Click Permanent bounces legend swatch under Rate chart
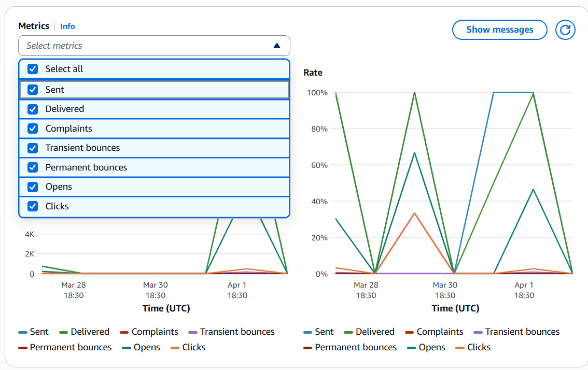Image resolution: width=588 pixels, height=370 pixels. pos(307,348)
